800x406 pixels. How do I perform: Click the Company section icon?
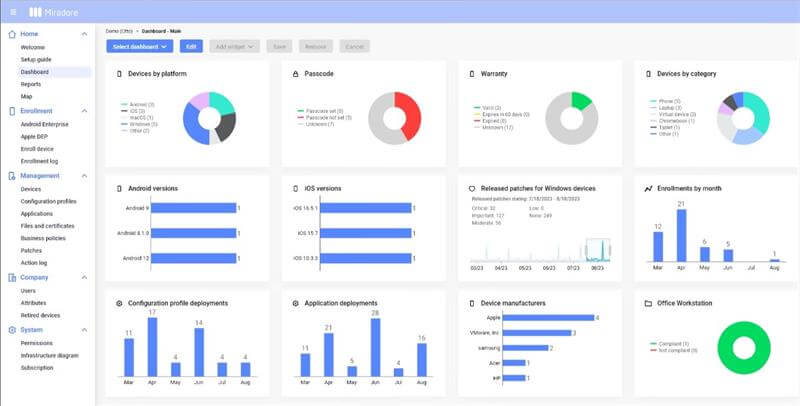coord(11,277)
